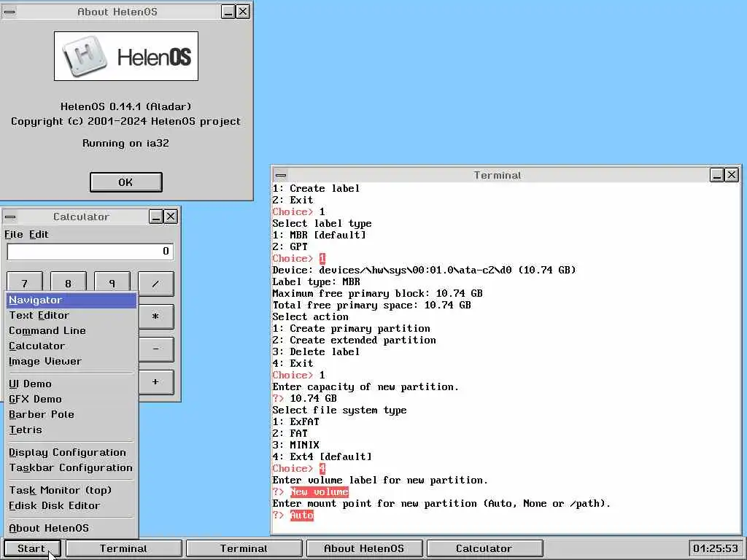Close the About HelenOS window

coord(243,12)
